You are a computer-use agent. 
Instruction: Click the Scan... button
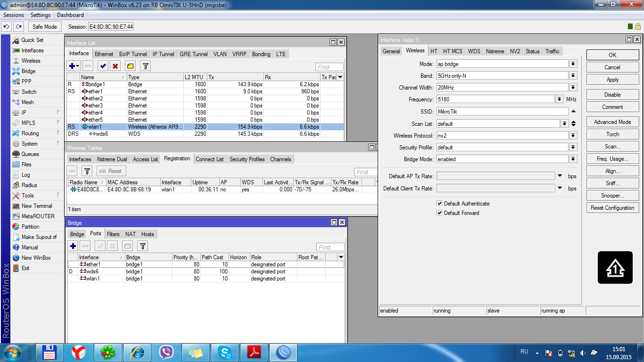point(612,147)
